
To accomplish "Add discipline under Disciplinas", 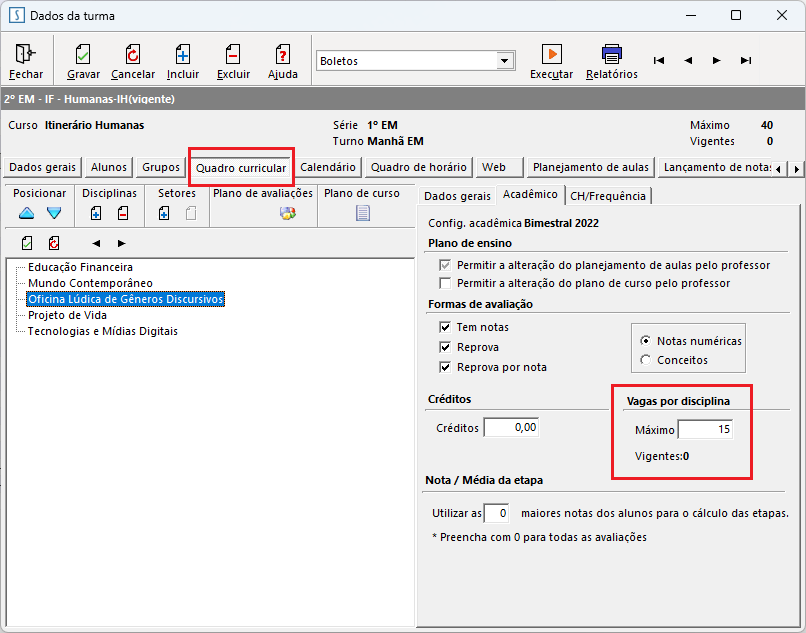I will 96,213.
